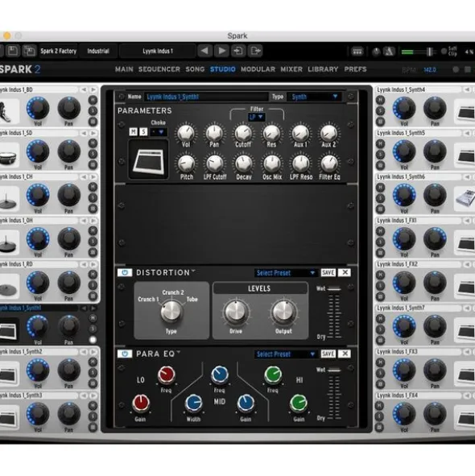Click the master volume slider in toolbar
475x476 pixels.
(419, 52)
